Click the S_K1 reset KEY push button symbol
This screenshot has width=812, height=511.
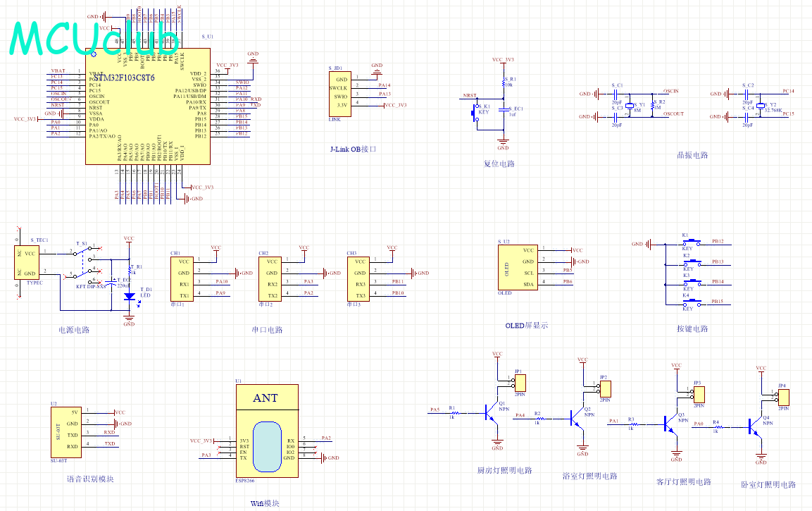pyautogui.click(x=475, y=113)
